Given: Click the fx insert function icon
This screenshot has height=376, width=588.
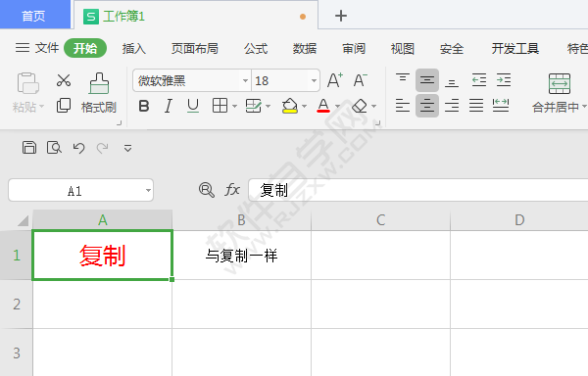Looking at the screenshot, I should [x=232, y=190].
